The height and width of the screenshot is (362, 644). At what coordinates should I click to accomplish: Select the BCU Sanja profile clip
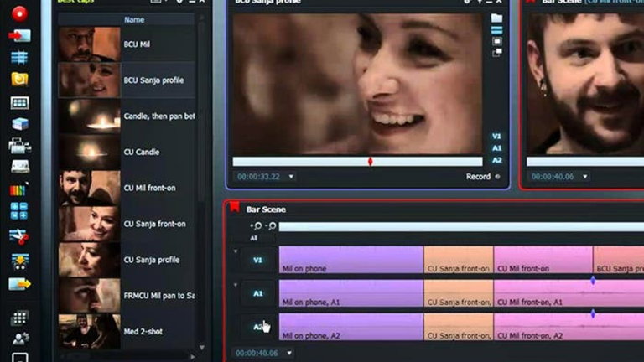pos(127,80)
